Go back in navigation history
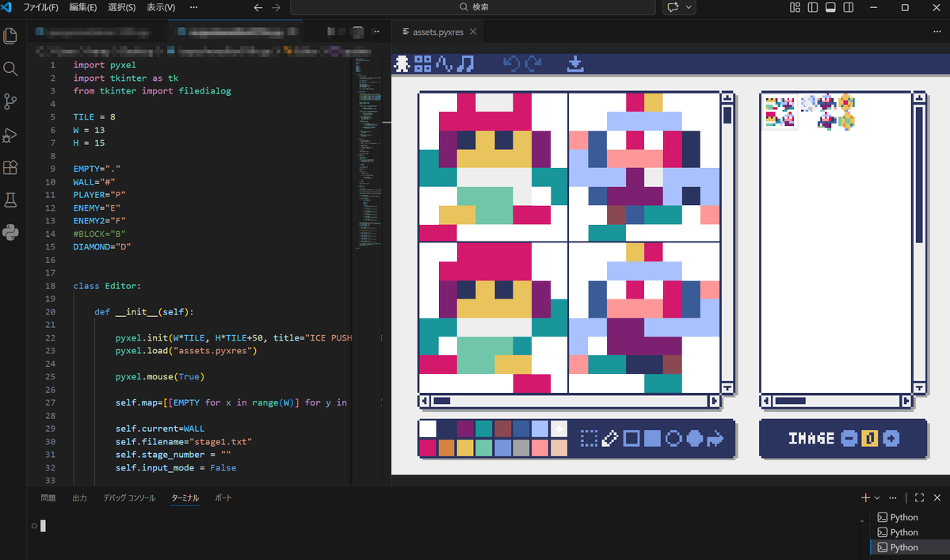The image size is (950, 560). (258, 7)
